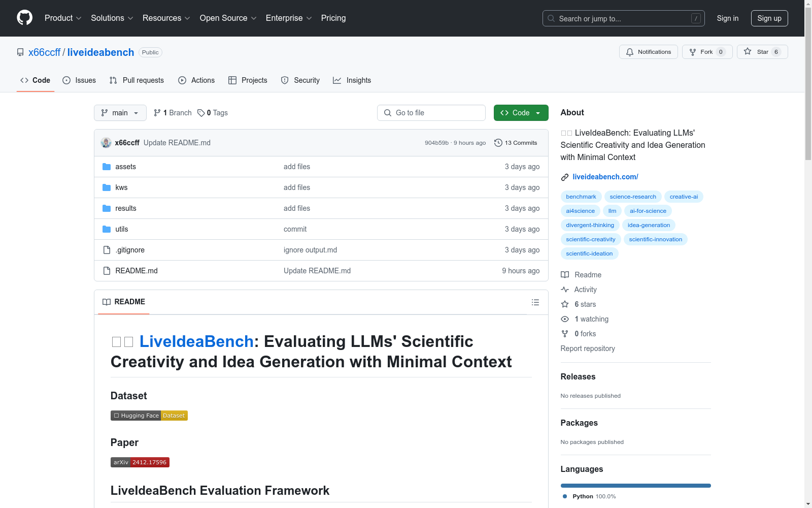812x508 pixels.
Task: Click the idea-generation topic tag
Action: 649,225
